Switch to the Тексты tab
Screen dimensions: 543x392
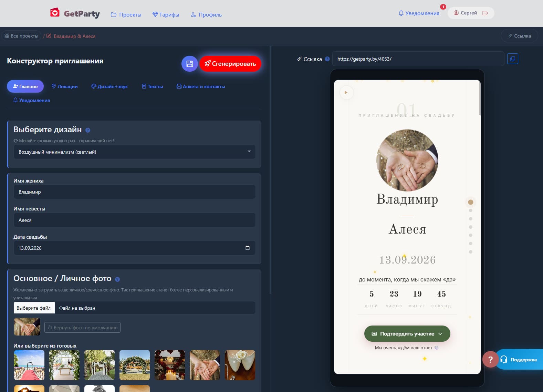click(x=152, y=86)
